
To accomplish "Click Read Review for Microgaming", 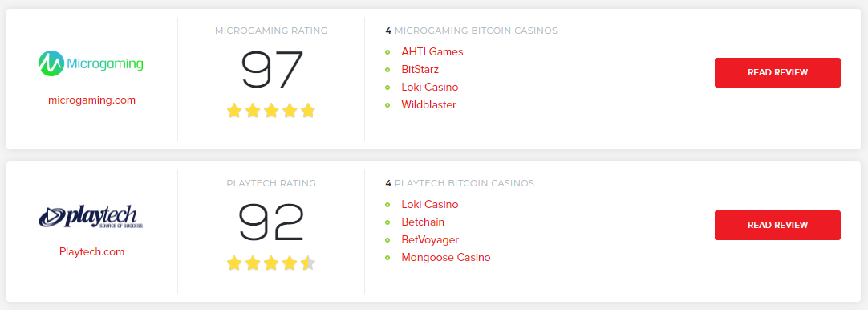I will 777,72.
